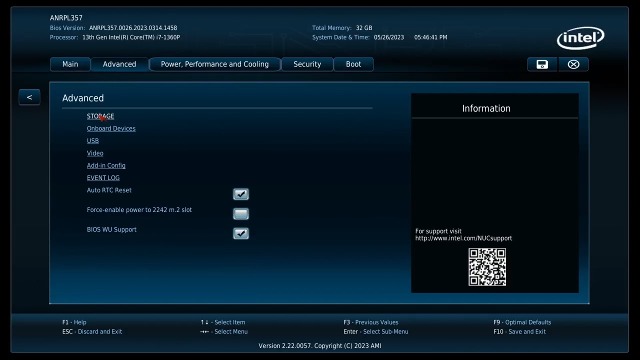The width and height of the screenshot is (640, 360).
Task: Click the system time value 05:46:41 PM
Action: [x=431, y=38]
